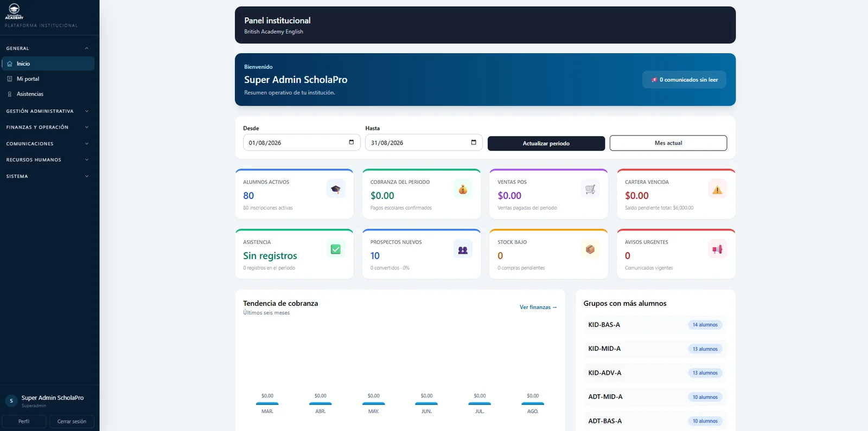The height and width of the screenshot is (431, 868).
Task: Click the Actualizar periodo button
Action: (546, 143)
